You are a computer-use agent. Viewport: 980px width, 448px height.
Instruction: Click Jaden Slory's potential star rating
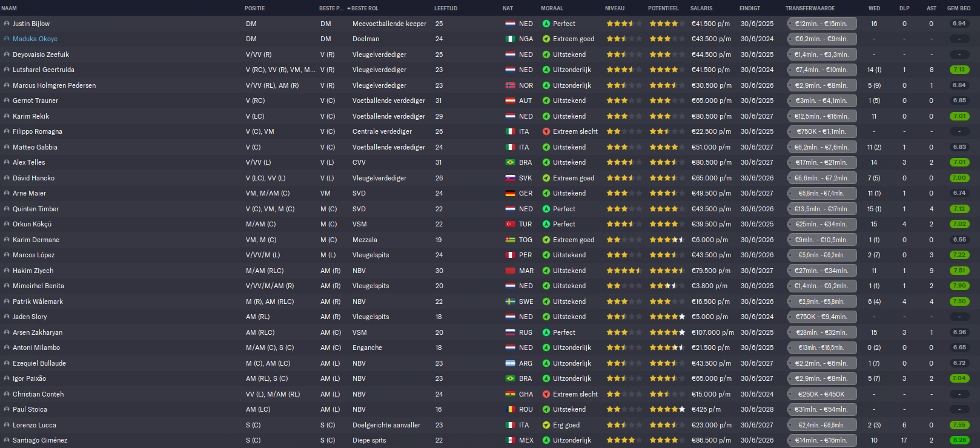tap(667, 317)
